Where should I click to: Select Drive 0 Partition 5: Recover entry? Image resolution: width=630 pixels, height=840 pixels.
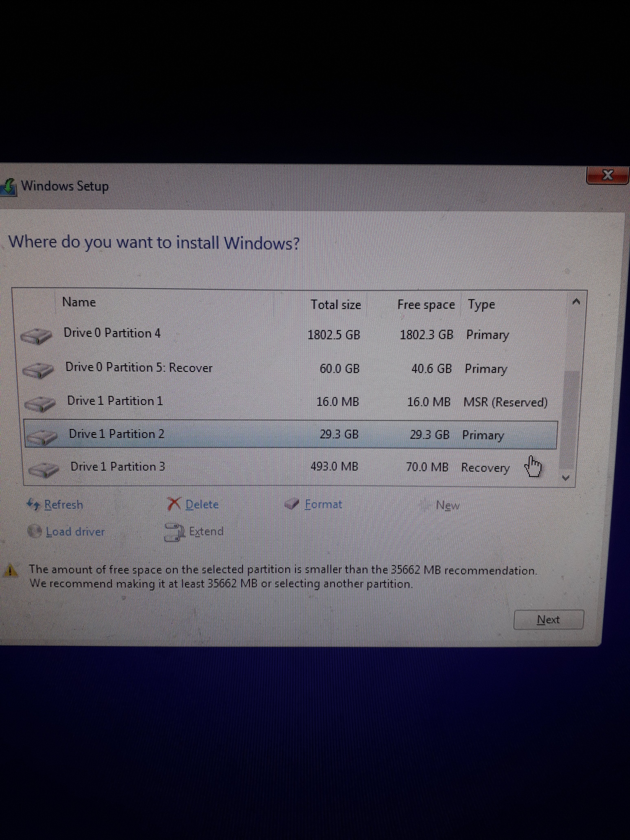pyautogui.click(x=139, y=367)
